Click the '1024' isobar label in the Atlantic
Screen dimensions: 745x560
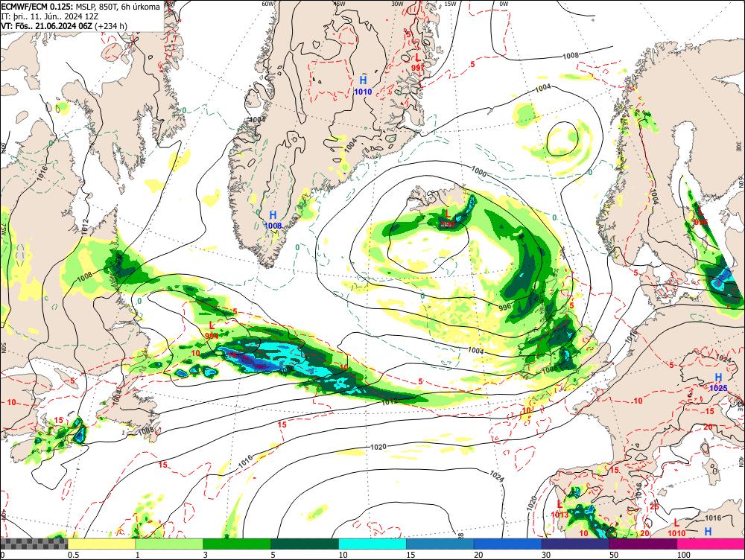pyautogui.click(x=496, y=475)
